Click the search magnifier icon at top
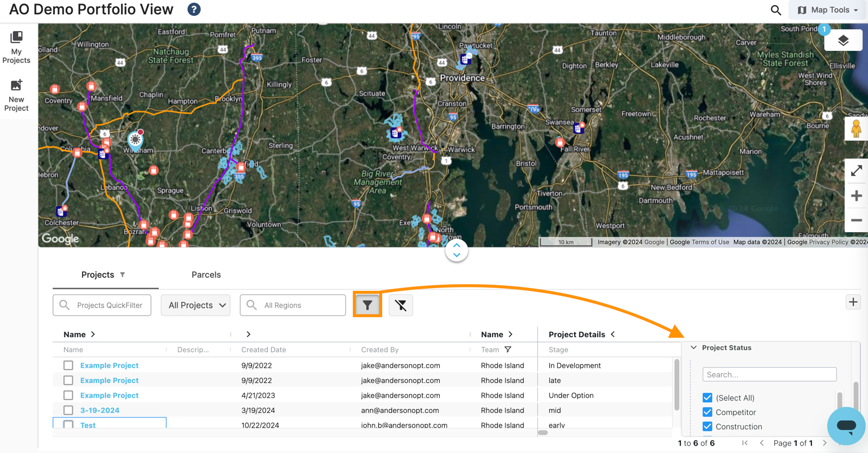 pos(776,10)
